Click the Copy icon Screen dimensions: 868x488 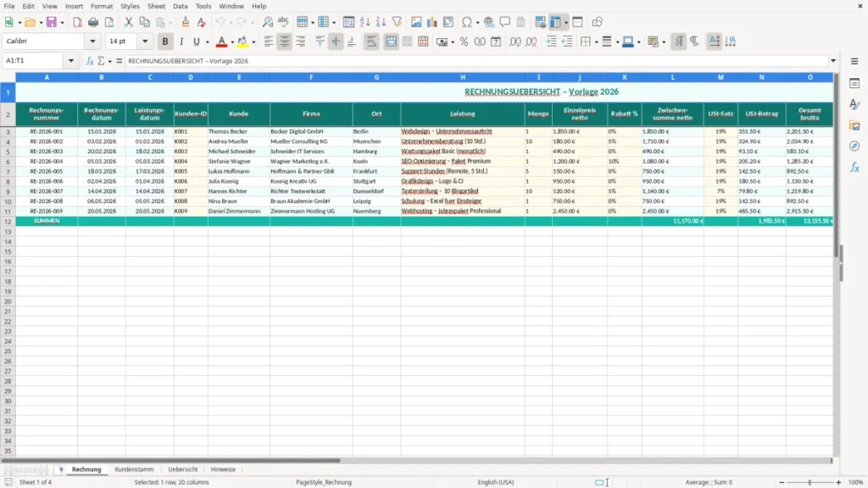(x=144, y=22)
